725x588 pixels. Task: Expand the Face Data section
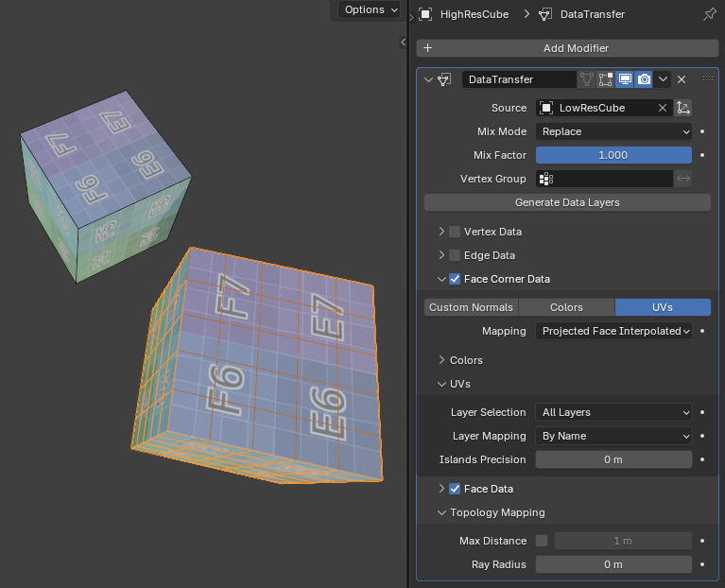point(441,488)
